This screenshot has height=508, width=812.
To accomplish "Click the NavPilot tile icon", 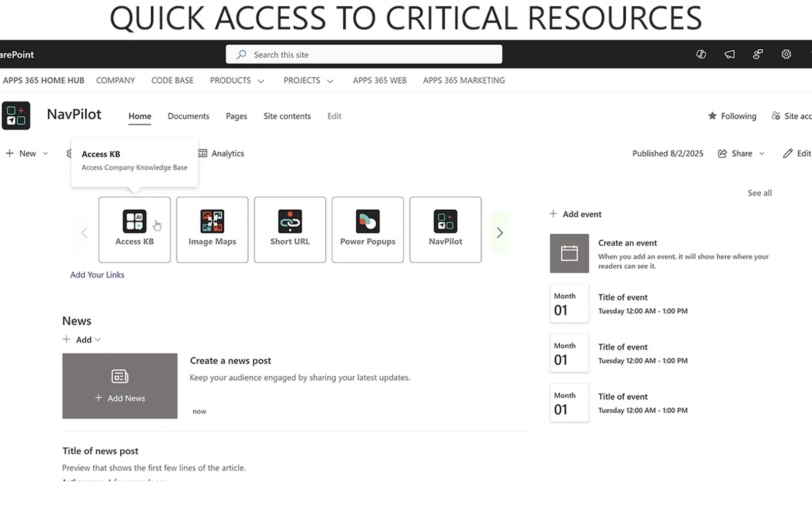I will [445, 221].
